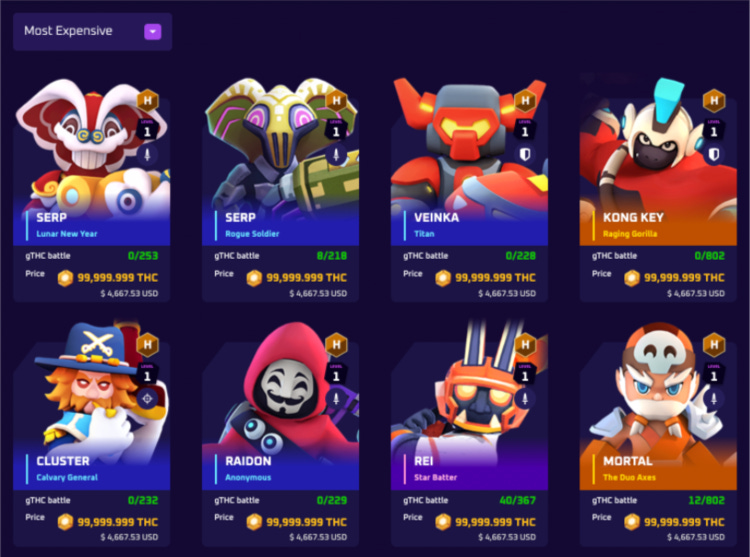Select the Raidon Anonymous hero image

point(280,387)
